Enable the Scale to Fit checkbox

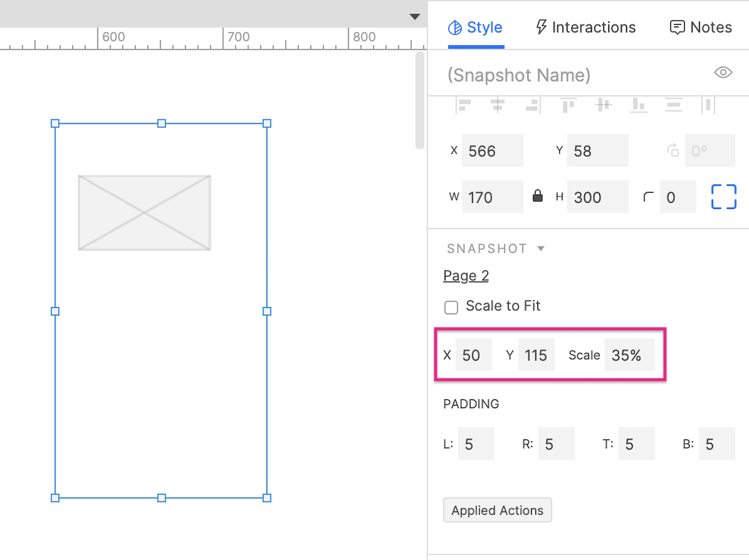click(451, 307)
